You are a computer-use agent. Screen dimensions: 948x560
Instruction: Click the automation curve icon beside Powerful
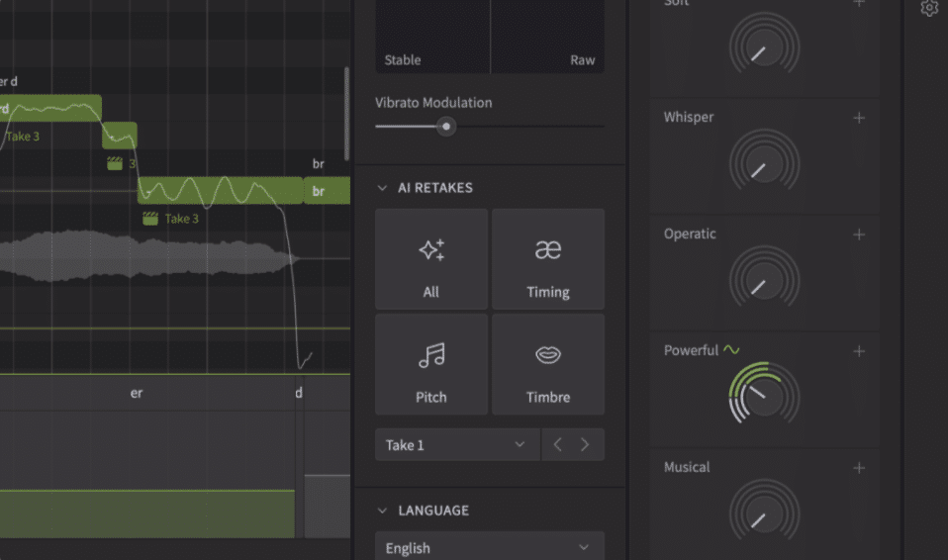pyautogui.click(x=731, y=349)
